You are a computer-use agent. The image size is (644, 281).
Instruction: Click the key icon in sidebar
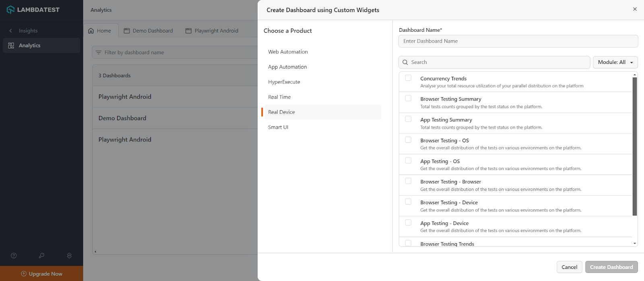41,256
